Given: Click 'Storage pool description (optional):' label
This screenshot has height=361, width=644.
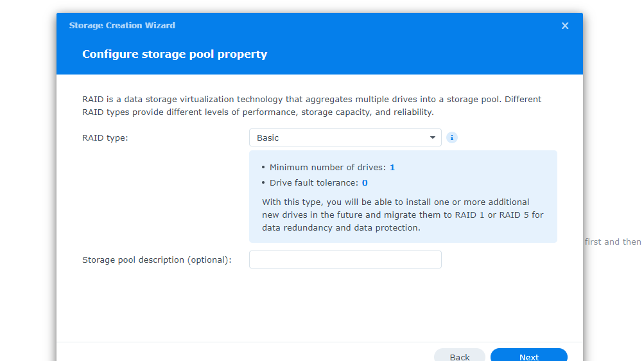Looking at the screenshot, I should tap(157, 260).
